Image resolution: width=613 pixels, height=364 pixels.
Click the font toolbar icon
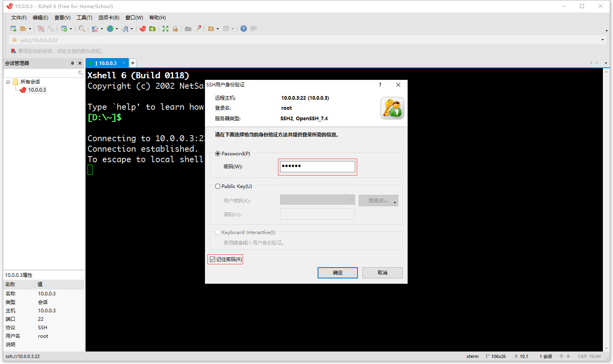125,29
